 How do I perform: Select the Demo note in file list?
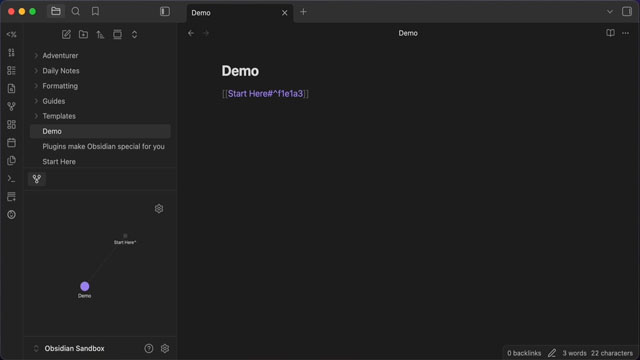coord(100,131)
